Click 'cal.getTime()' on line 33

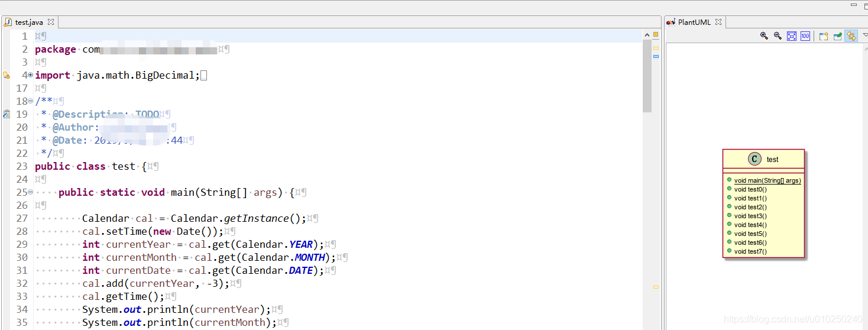(121, 296)
